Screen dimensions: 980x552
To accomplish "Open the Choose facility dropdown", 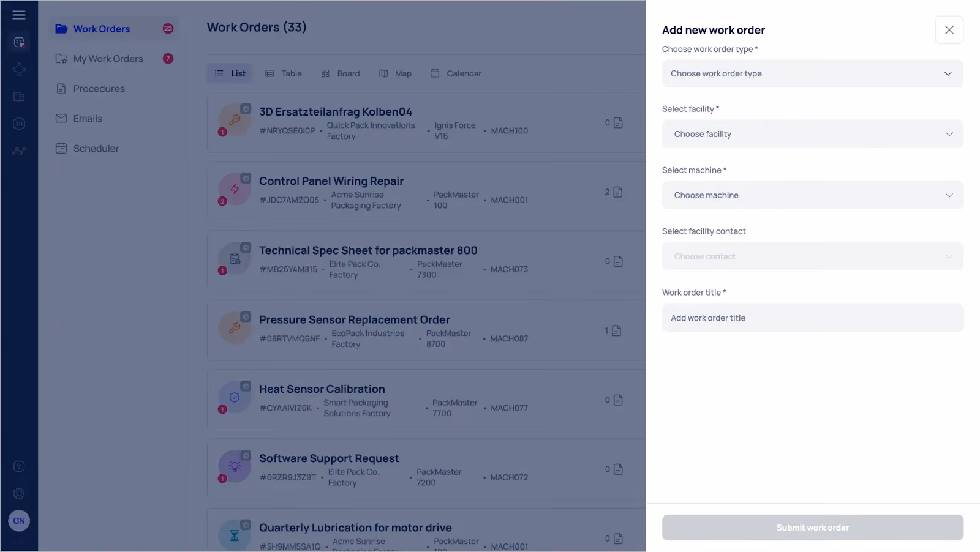I will coord(812,134).
